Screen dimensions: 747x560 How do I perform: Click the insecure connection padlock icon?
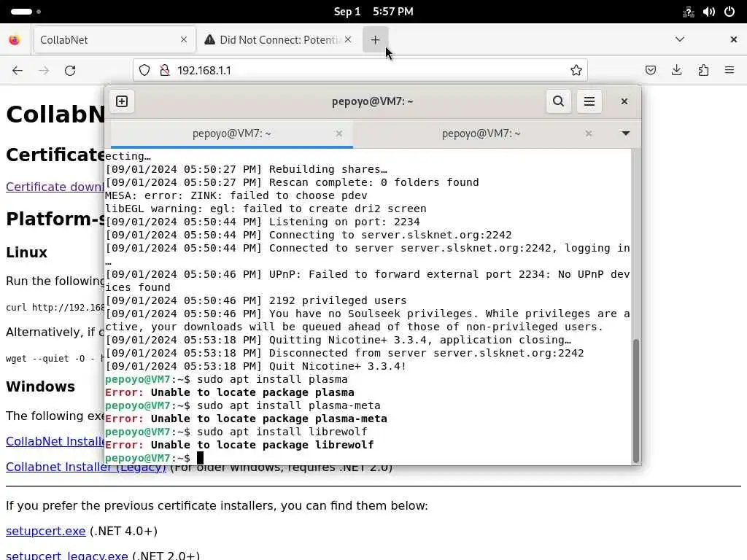tap(165, 71)
